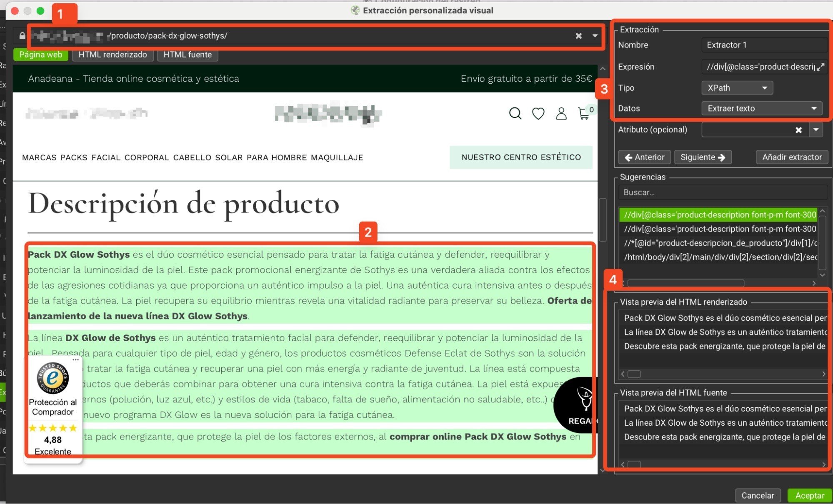Expand the expression editor arrows icon

(x=820, y=67)
